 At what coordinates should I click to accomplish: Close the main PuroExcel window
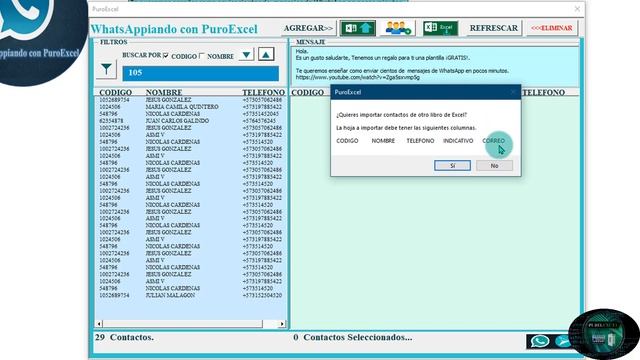577,9
